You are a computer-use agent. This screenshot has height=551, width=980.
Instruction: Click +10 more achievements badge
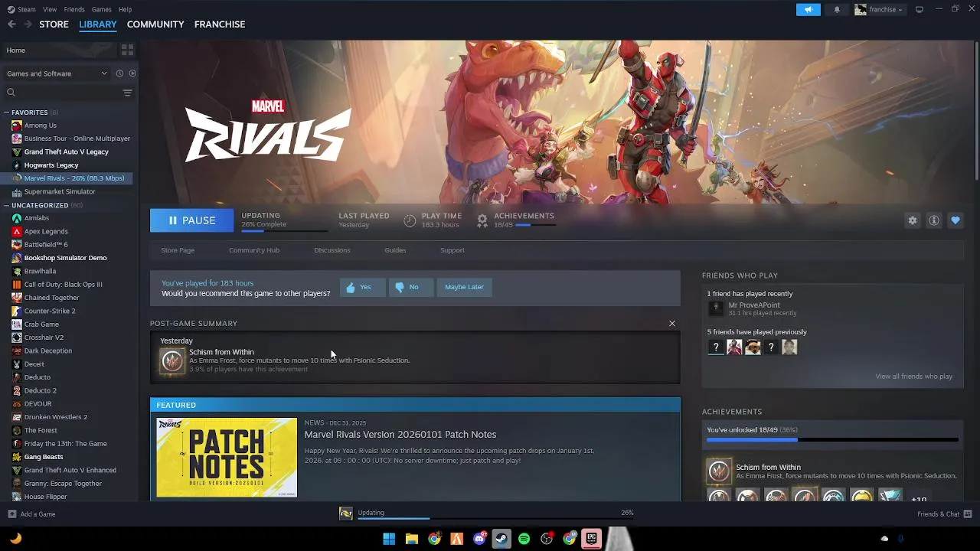(x=919, y=498)
